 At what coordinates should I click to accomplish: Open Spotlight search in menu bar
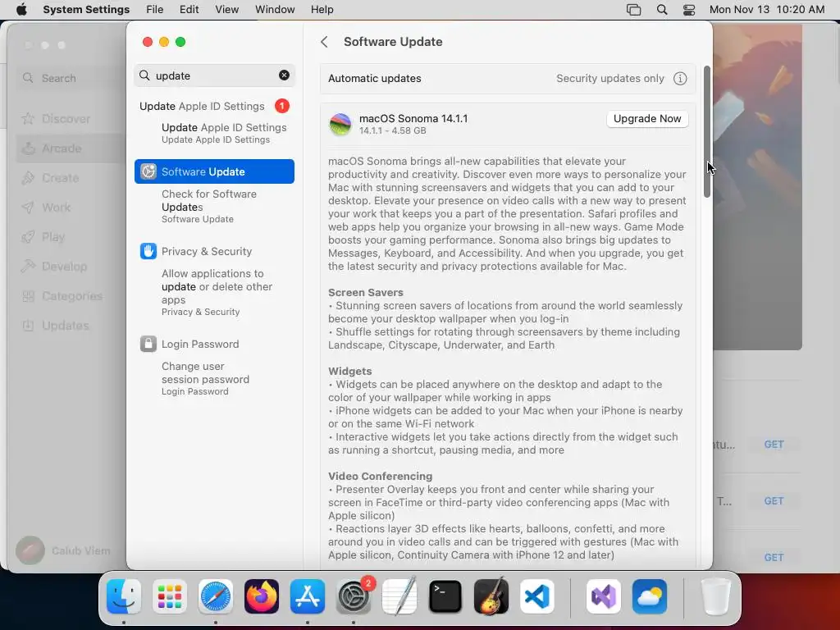[662, 10]
